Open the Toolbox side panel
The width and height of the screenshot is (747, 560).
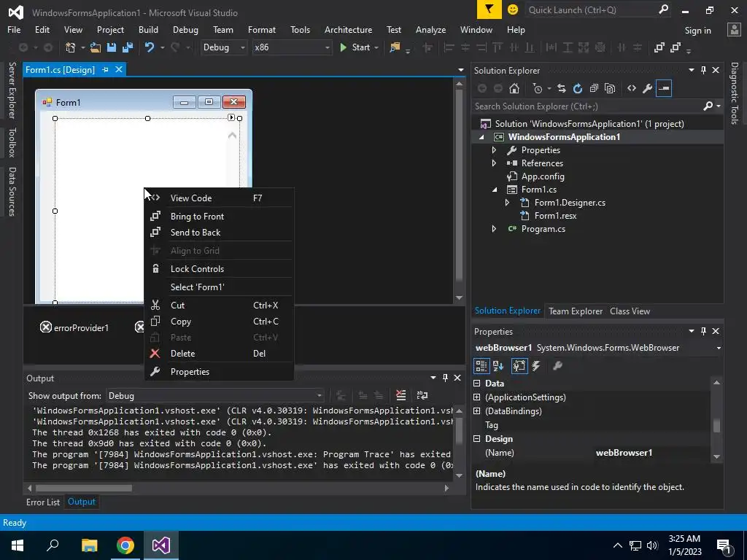12,142
